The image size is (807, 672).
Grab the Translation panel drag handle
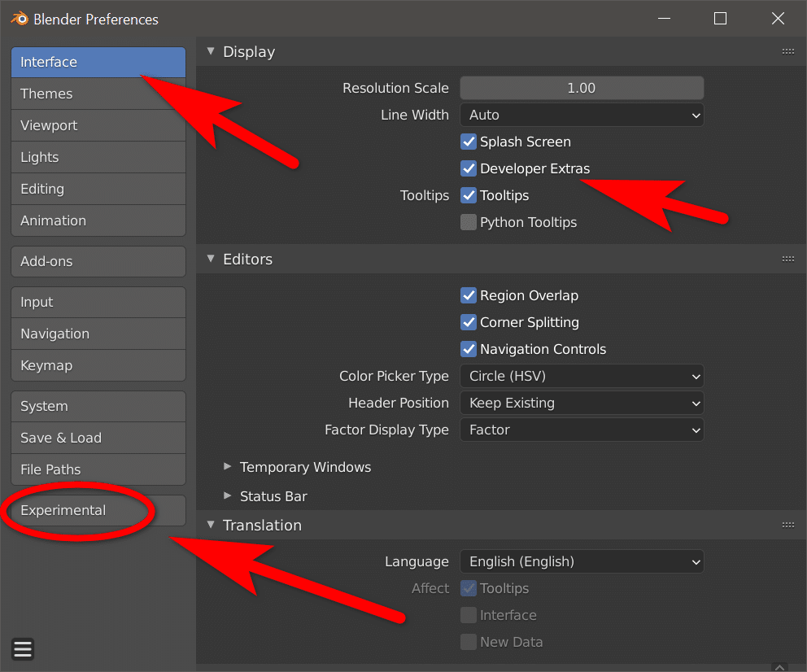(x=788, y=525)
